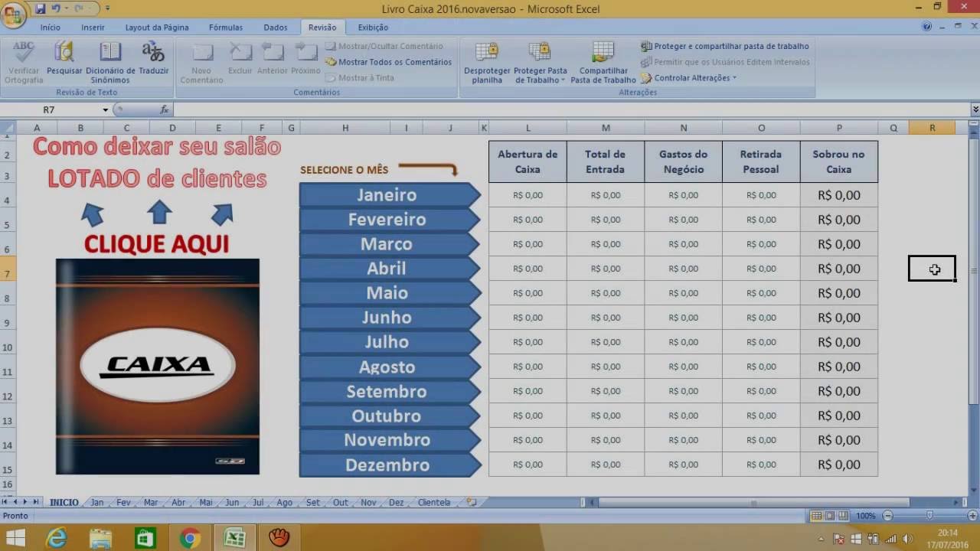Image resolution: width=980 pixels, height=551 pixels.
Task: Select the Janeiro month button
Action: [389, 195]
